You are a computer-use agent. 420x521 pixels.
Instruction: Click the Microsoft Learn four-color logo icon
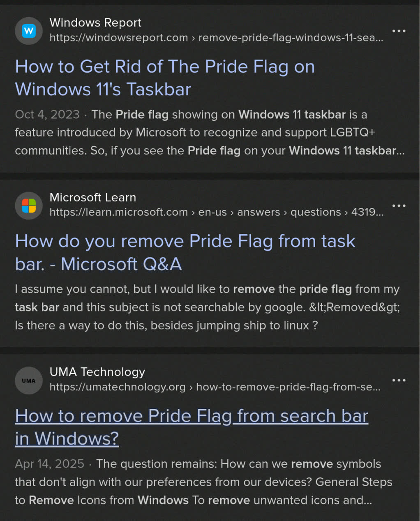point(29,205)
